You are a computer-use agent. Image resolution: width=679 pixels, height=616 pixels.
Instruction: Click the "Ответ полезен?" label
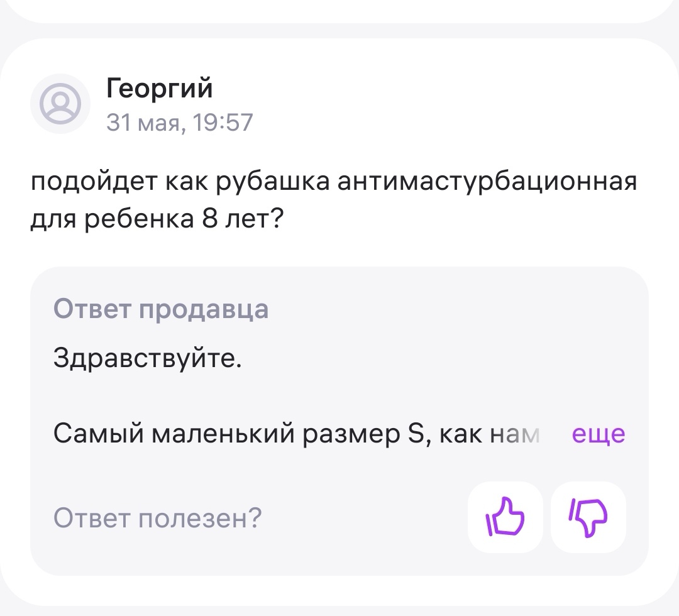coord(157,518)
